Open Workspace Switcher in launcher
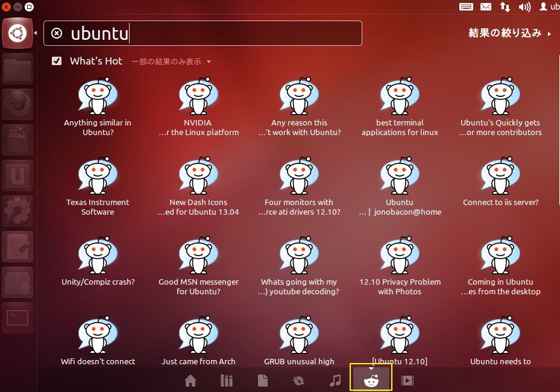Screen dimensions: 560x392 tap(17, 318)
